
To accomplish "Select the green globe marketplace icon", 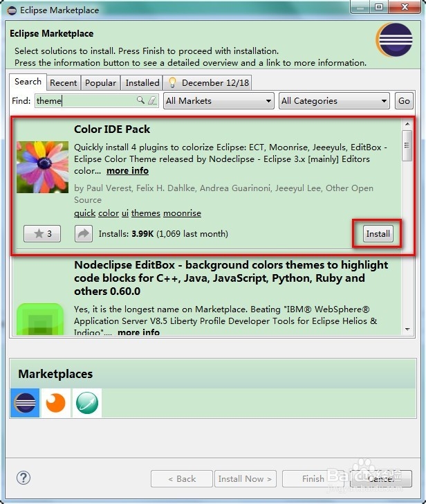I will click(x=87, y=402).
